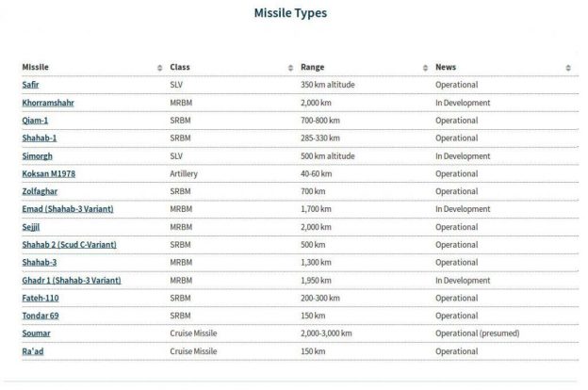Go to the Sejjil page
This screenshot has width=588, height=390.
pos(32,227)
